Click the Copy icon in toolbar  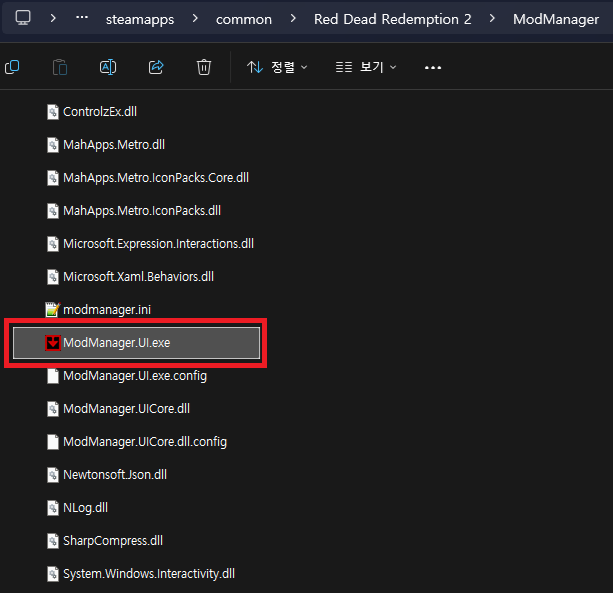coord(12,67)
